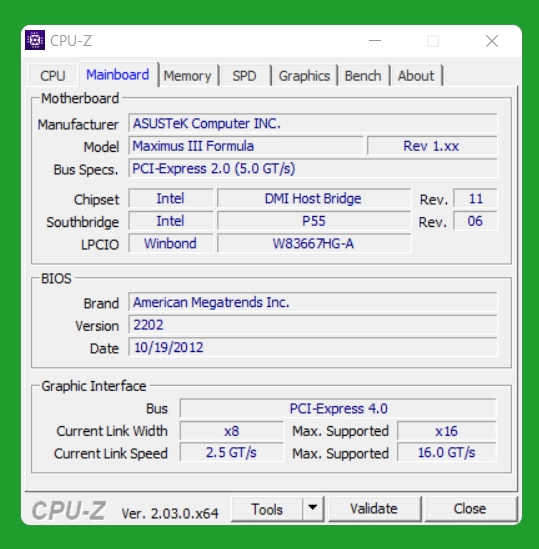This screenshot has width=539, height=549.
Task: Switch to the CPU tab
Action: 53,76
